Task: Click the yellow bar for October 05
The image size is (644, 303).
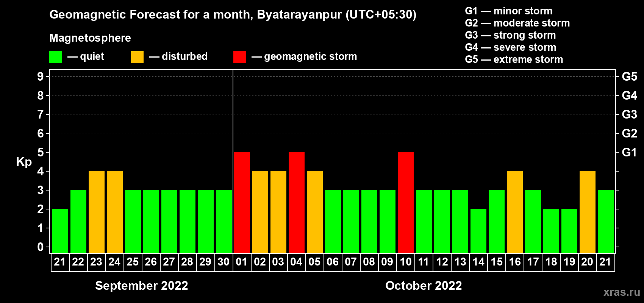Action: [x=315, y=212]
